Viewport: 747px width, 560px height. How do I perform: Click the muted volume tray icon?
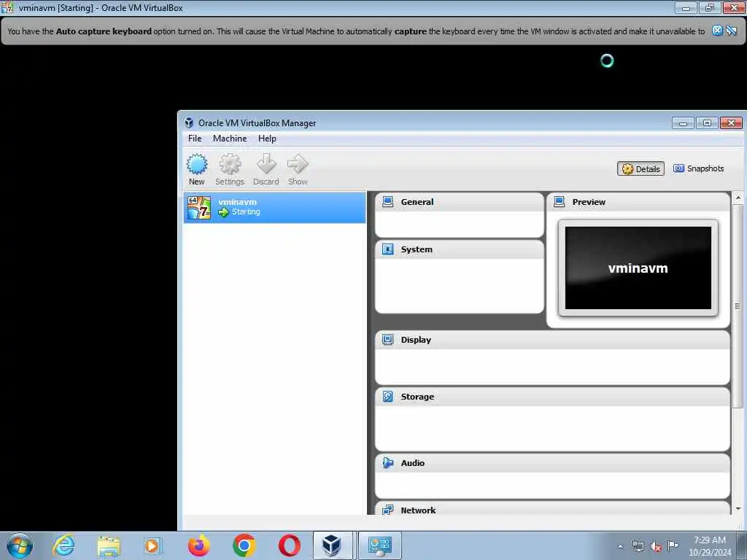click(x=656, y=547)
